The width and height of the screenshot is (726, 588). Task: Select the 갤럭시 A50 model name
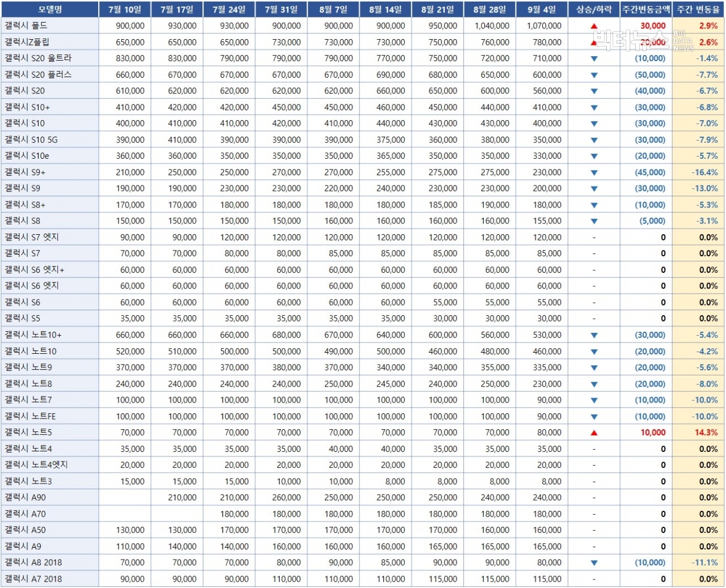pyautogui.click(x=26, y=530)
